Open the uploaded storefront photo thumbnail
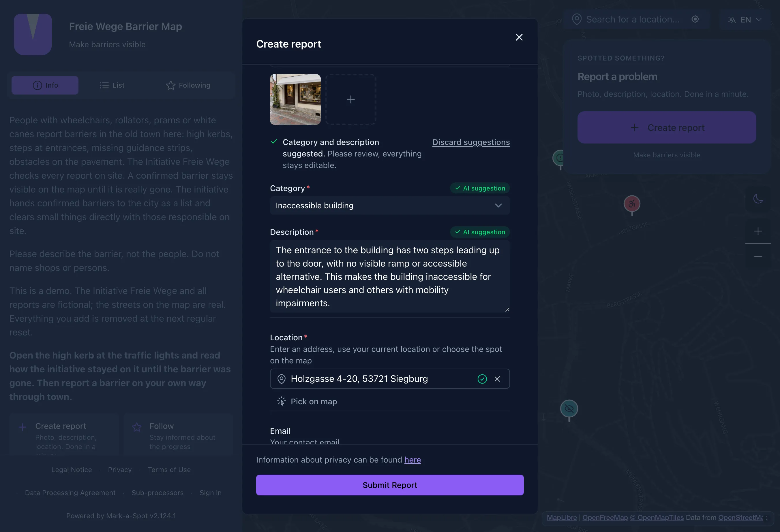The width and height of the screenshot is (780, 532). coord(295,99)
